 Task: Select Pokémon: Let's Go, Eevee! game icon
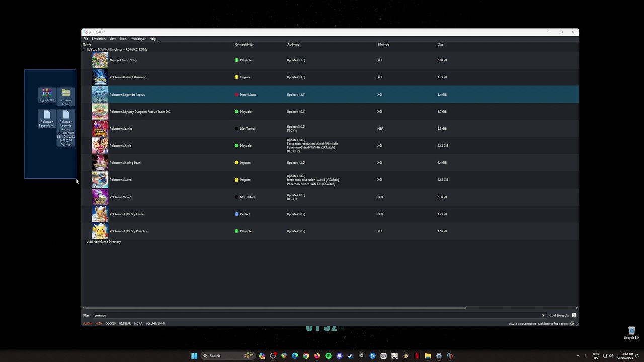[100, 214]
